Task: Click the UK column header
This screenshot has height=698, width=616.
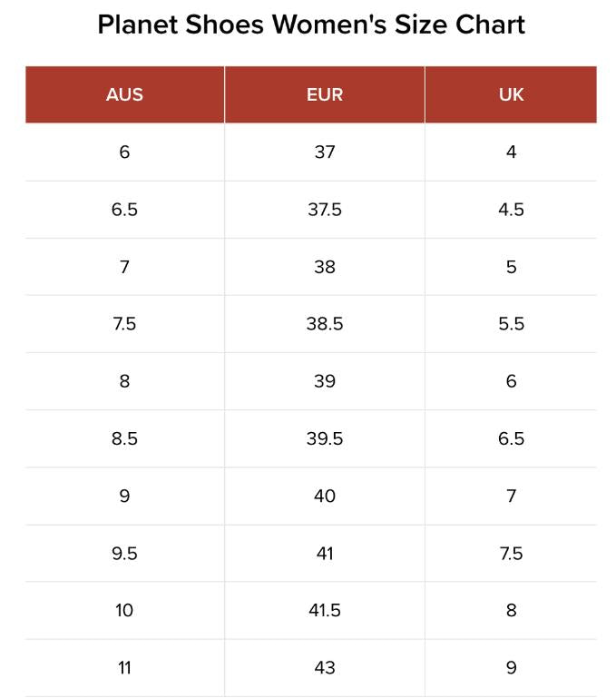Action: (x=511, y=94)
